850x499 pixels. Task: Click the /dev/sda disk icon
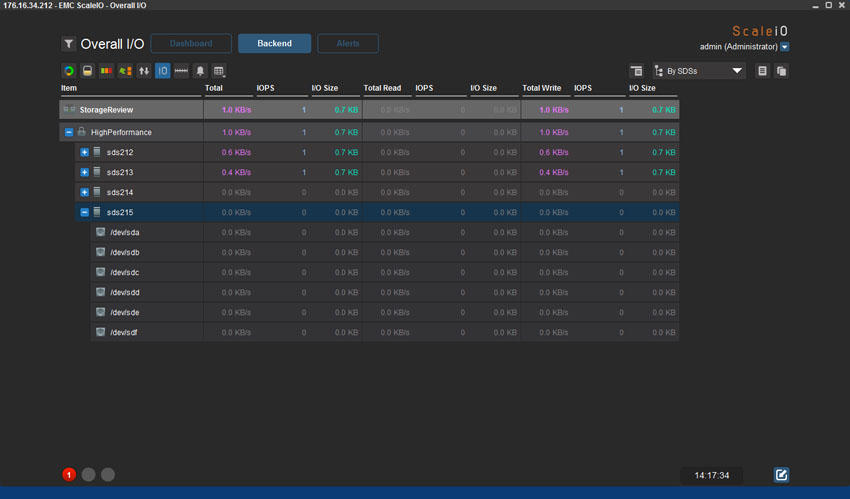[100, 232]
